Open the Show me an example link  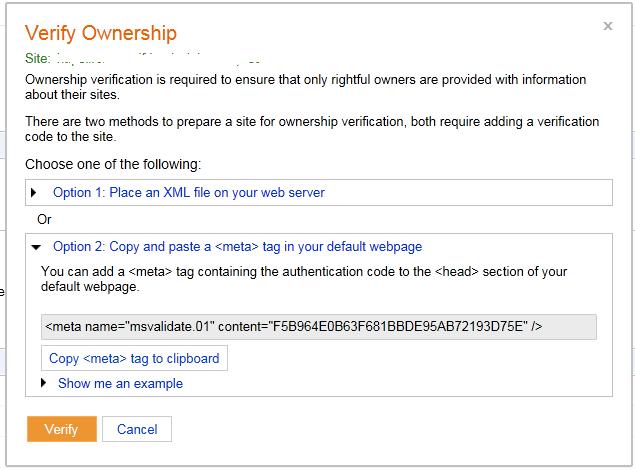[120, 383]
